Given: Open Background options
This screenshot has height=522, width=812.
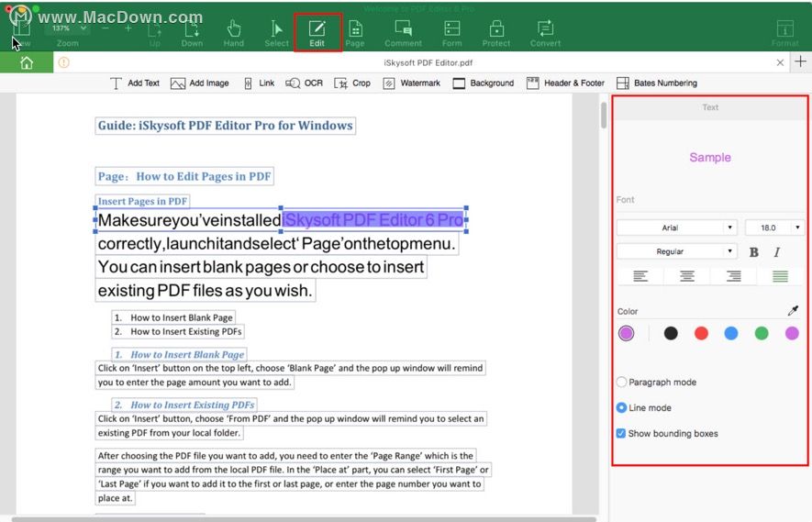Looking at the screenshot, I should point(484,83).
